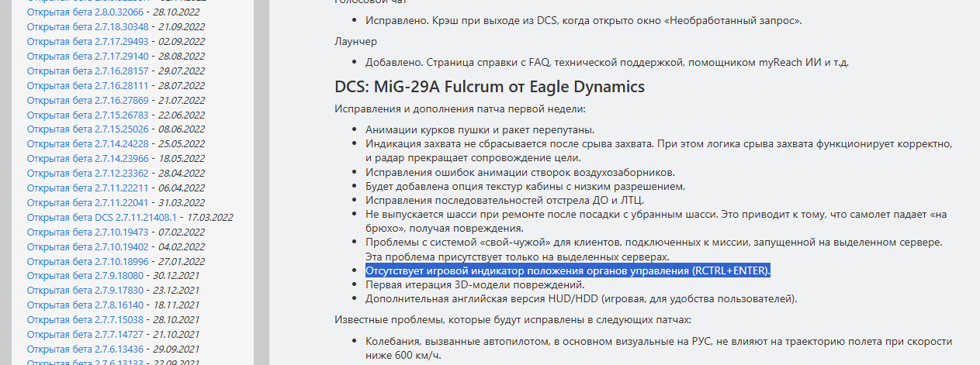Click the bullet about Крэш при выходе из DCS

pos(583,20)
